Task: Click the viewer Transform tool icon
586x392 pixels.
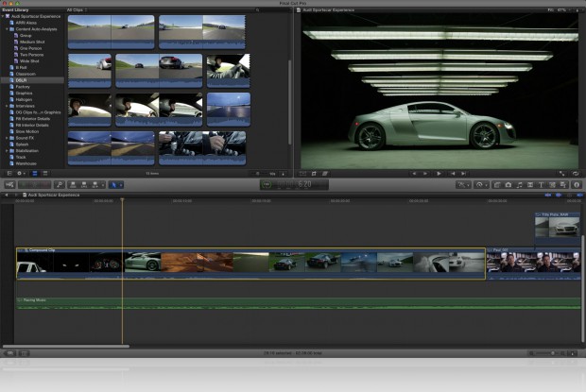Action: (302, 174)
